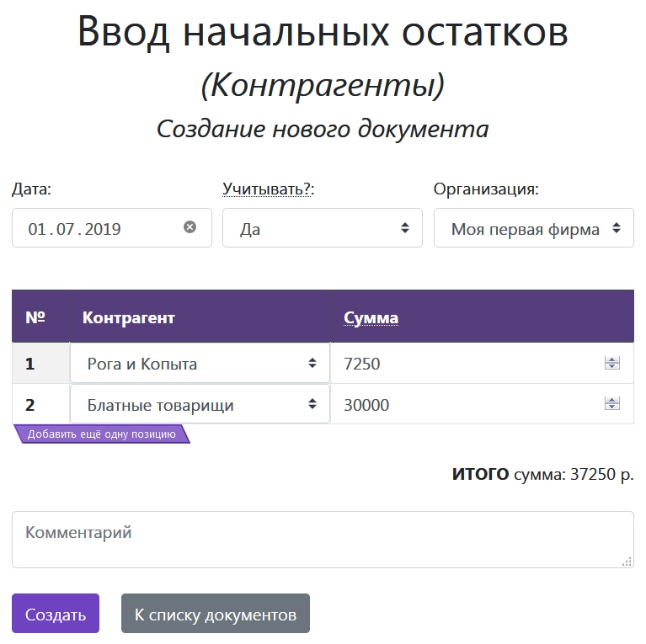Expand the Организация dropdown
Image resolution: width=646 pixels, height=644 pixels.
(x=533, y=228)
